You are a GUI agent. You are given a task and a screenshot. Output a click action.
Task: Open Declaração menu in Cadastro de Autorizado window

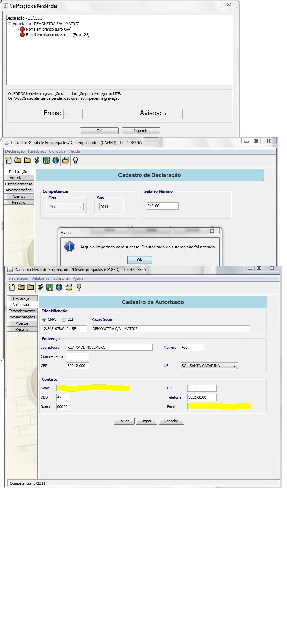coord(19,278)
